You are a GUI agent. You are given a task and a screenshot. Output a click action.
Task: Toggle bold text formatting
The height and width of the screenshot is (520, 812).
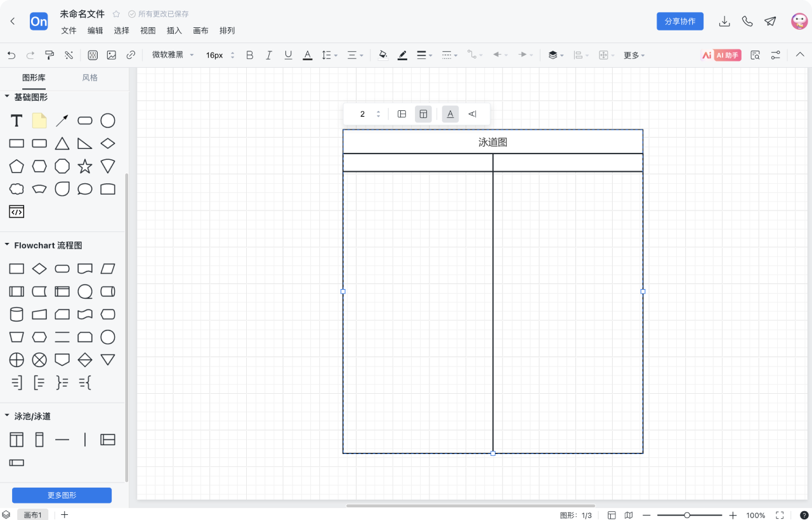pyautogui.click(x=249, y=55)
